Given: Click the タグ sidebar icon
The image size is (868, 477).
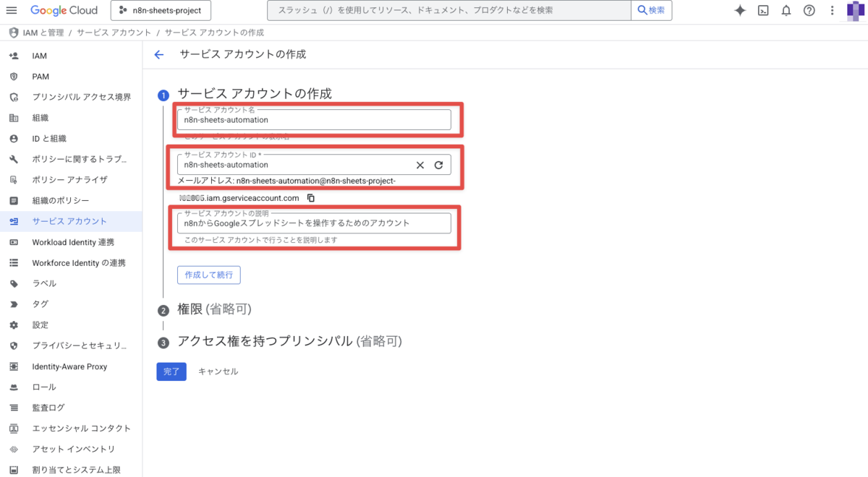Looking at the screenshot, I should (14, 304).
